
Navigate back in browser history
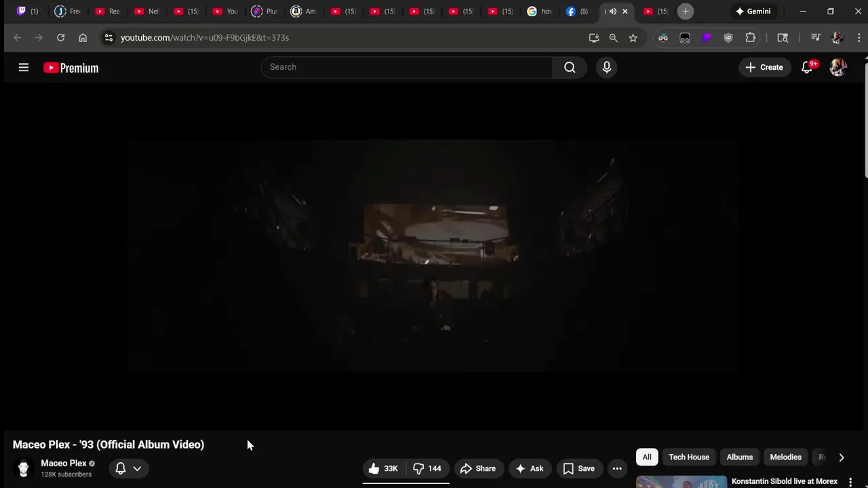click(18, 38)
